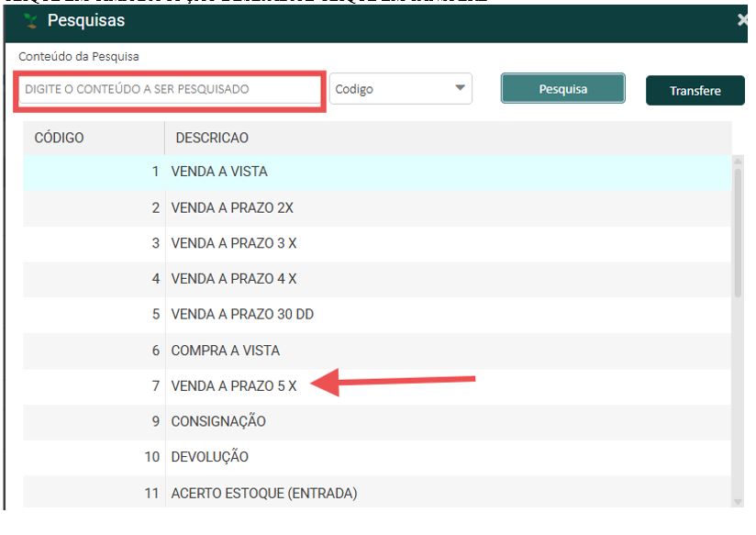Sort by the CÓDIGO column header
This screenshot has height=535, width=756.
point(60,138)
